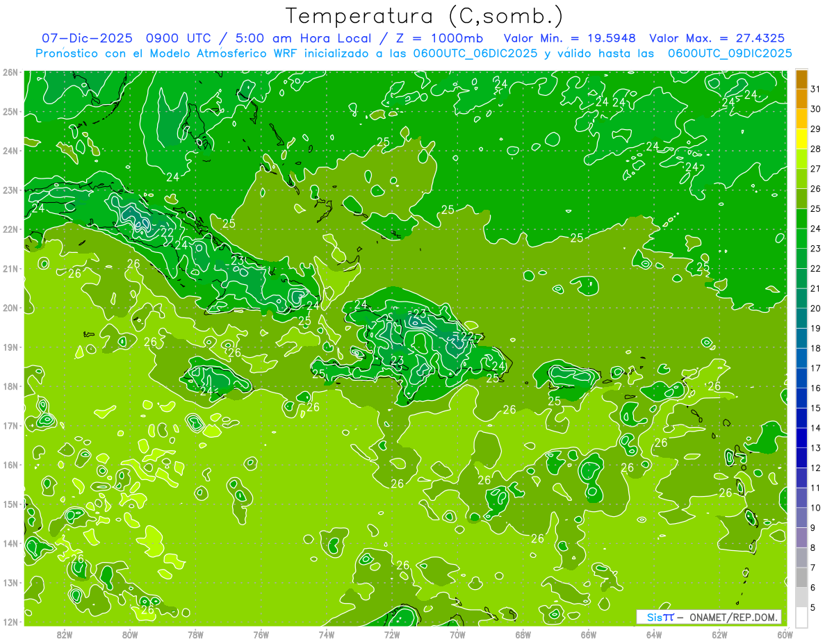Click the 19N latitude axis label
The width and height of the screenshot is (834, 644).
point(10,347)
